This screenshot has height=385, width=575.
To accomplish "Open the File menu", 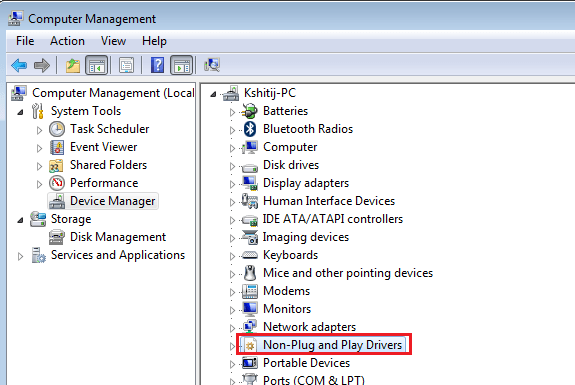I will tap(25, 41).
